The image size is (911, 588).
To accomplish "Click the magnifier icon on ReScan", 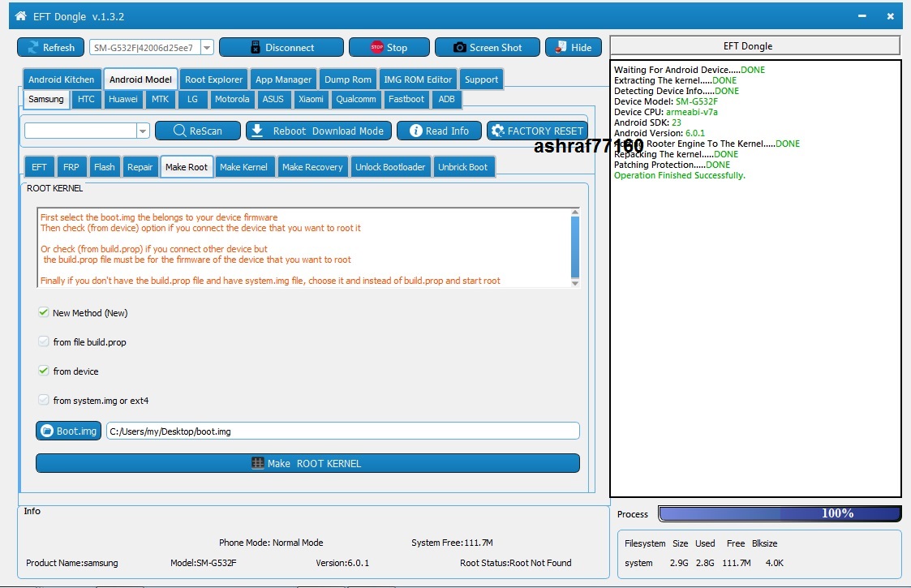I will [x=179, y=131].
